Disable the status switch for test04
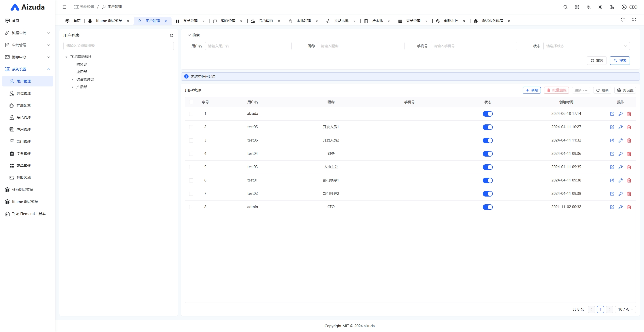 click(488, 154)
